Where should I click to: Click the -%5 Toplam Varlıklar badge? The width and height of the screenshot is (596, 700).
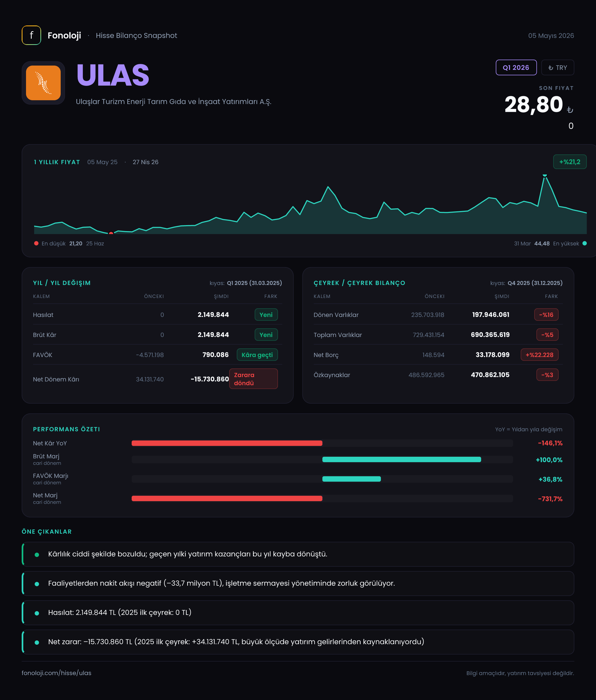[547, 335]
